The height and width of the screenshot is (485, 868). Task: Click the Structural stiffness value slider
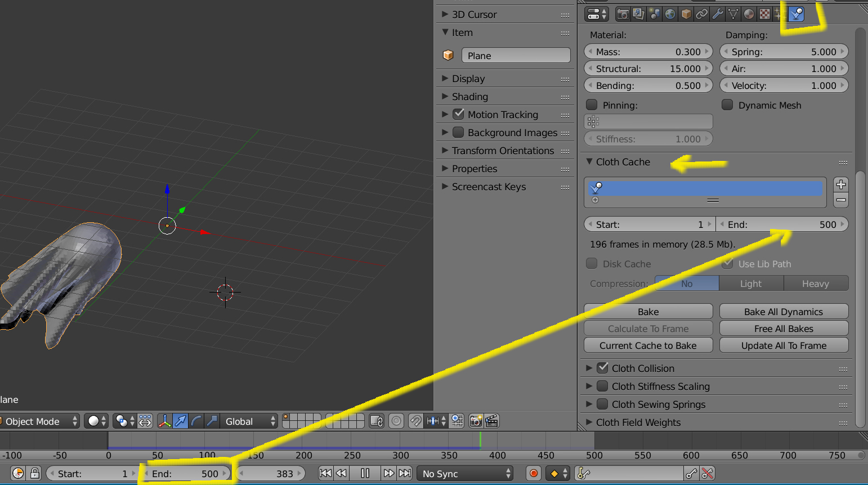(x=648, y=69)
